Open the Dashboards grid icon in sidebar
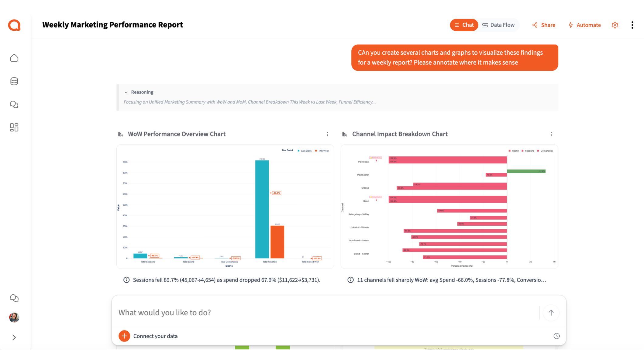Viewport: 644px width, 363px height. pos(14,128)
